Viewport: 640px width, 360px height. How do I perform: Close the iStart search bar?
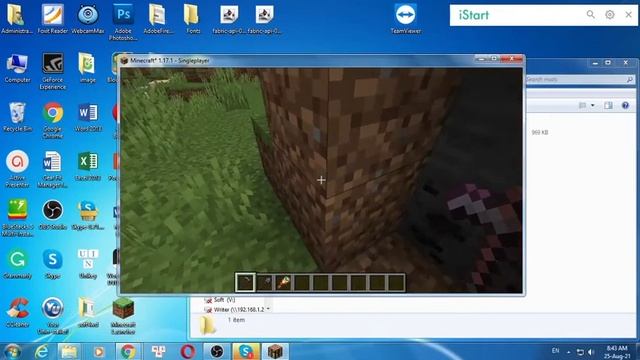pyautogui.click(x=629, y=15)
